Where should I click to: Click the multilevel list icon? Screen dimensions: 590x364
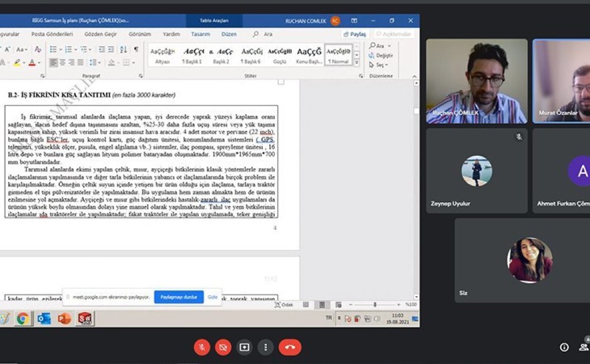(84, 50)
